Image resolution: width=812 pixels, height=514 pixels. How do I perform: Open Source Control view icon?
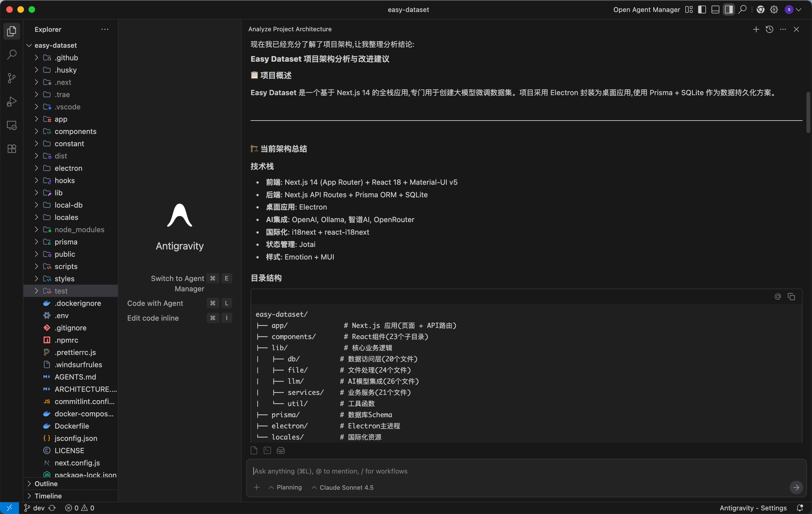[x=12, y=78]
